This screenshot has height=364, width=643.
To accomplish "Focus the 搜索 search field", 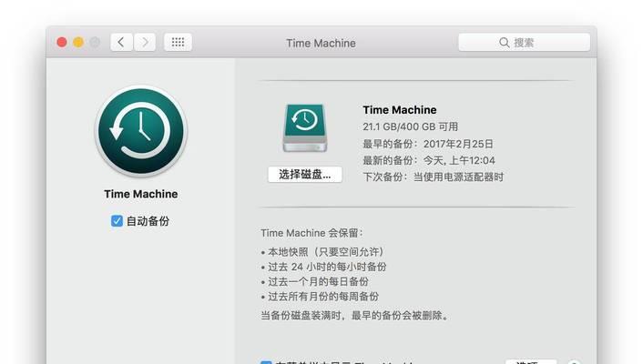I will coord(524,42).
